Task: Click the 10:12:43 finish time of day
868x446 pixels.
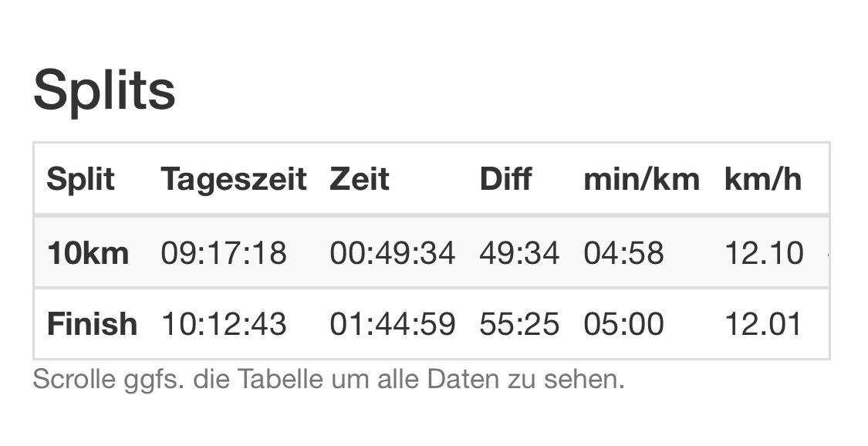Action: point(224,324)
